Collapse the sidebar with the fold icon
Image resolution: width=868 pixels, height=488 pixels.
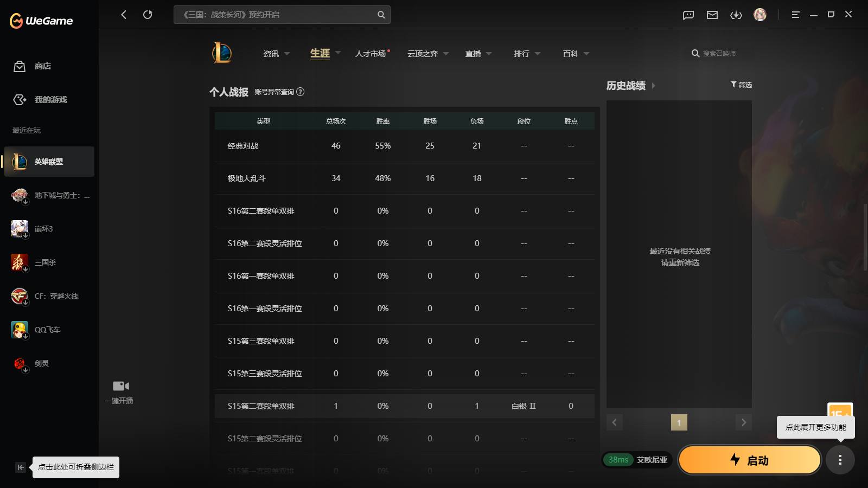21,467
